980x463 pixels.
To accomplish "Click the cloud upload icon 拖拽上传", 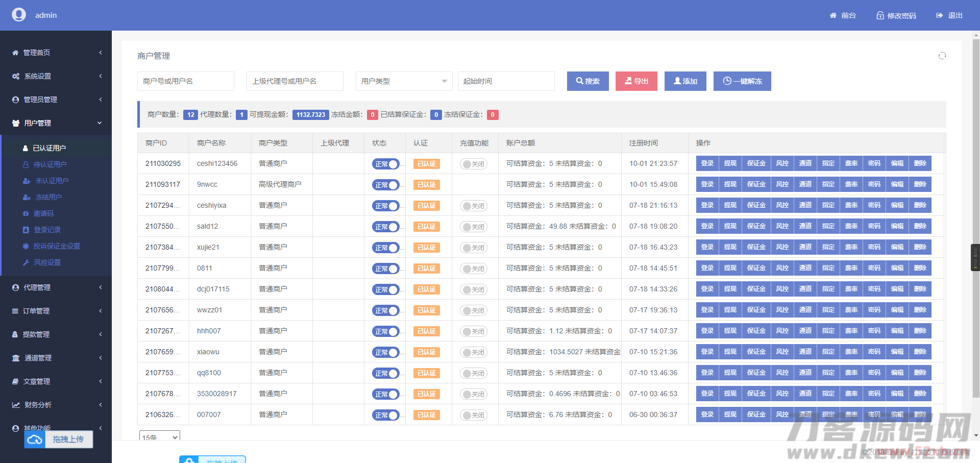I will pos(35,440).
